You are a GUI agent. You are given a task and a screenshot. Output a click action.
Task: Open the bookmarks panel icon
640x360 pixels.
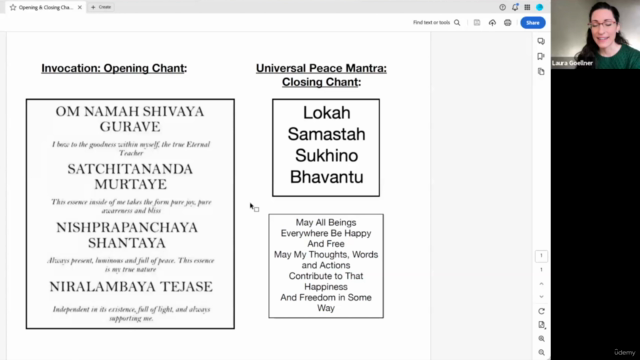(x=541, y=56)
